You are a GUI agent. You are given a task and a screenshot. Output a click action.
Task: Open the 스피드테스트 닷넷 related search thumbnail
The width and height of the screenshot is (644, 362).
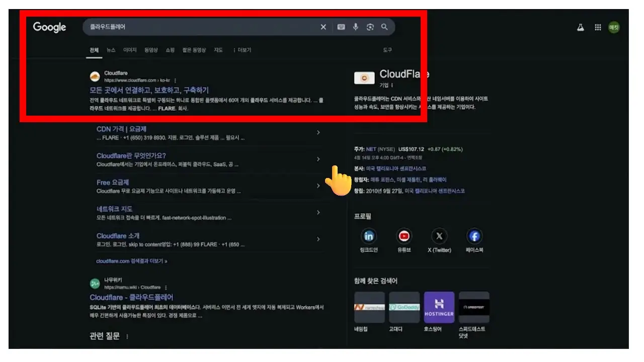pyautogui.click(x=474, y=307)
